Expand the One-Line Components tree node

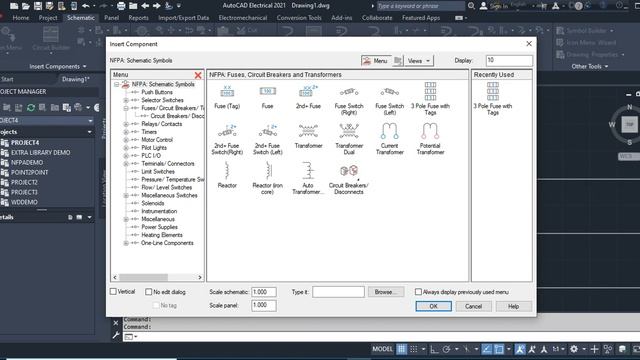pos(126,243)
